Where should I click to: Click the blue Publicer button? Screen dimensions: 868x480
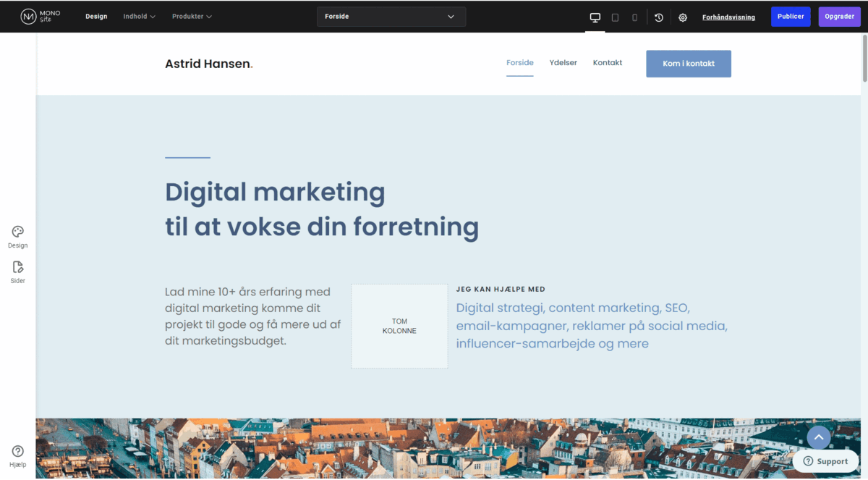pos(791,17)
